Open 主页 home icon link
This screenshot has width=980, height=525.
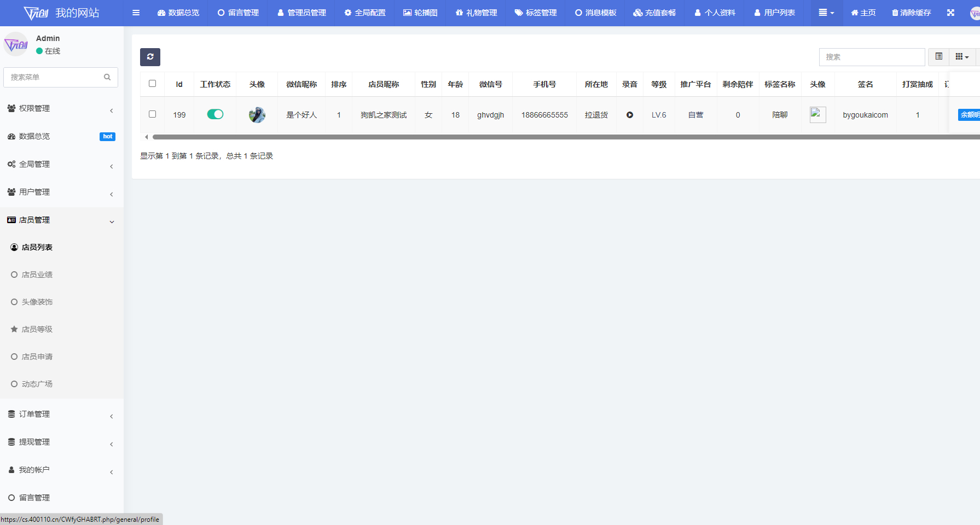coord(863,13)
